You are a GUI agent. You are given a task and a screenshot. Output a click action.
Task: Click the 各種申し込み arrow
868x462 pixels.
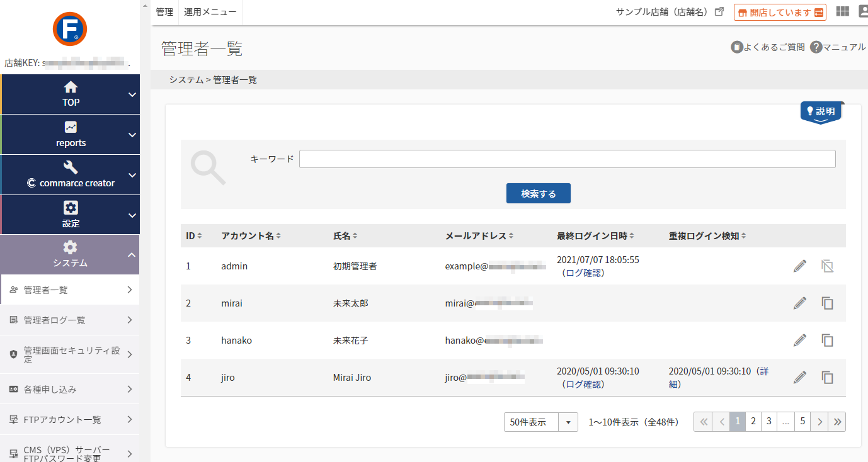[x=129, y=389]
